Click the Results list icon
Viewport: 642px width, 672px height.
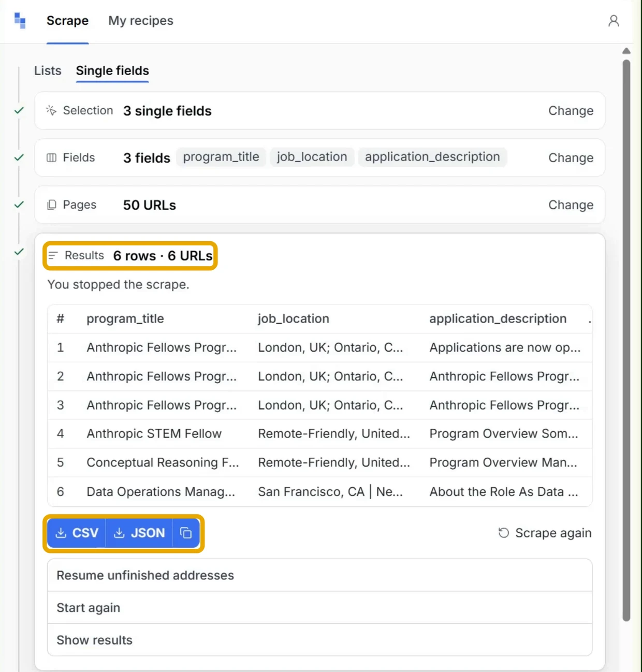[53, 255]
